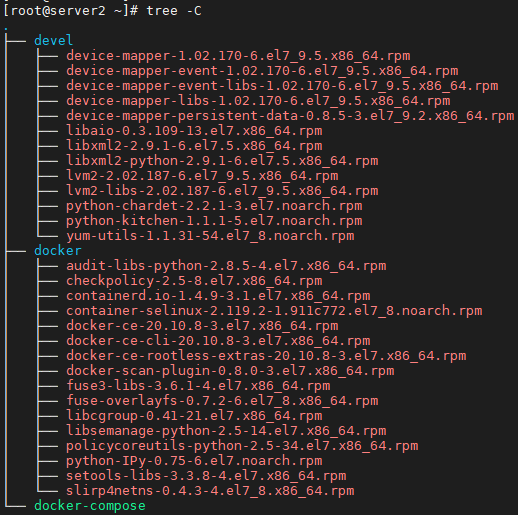518x515 pixels.
Task: Click containerd.io-1.4.9-3.1 rpm entry
Action: (x=218, y=296)
